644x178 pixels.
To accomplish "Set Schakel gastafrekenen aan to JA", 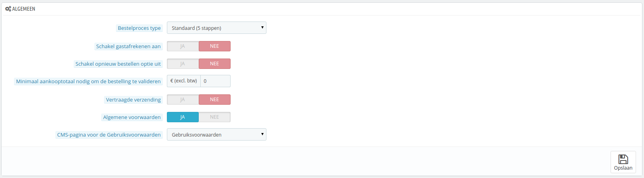I will (183, 46).
